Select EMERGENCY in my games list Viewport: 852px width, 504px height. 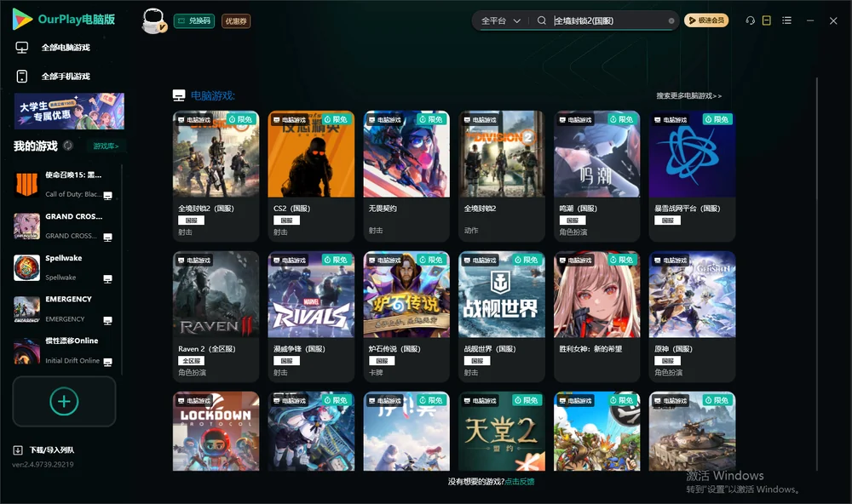64,309
